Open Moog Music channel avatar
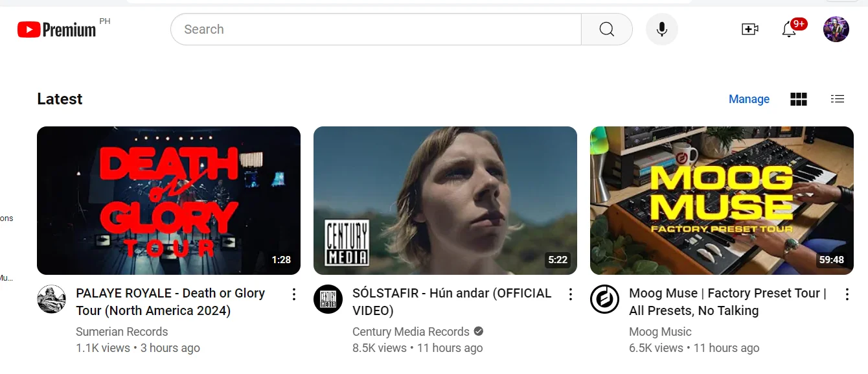 coord(604,299)
